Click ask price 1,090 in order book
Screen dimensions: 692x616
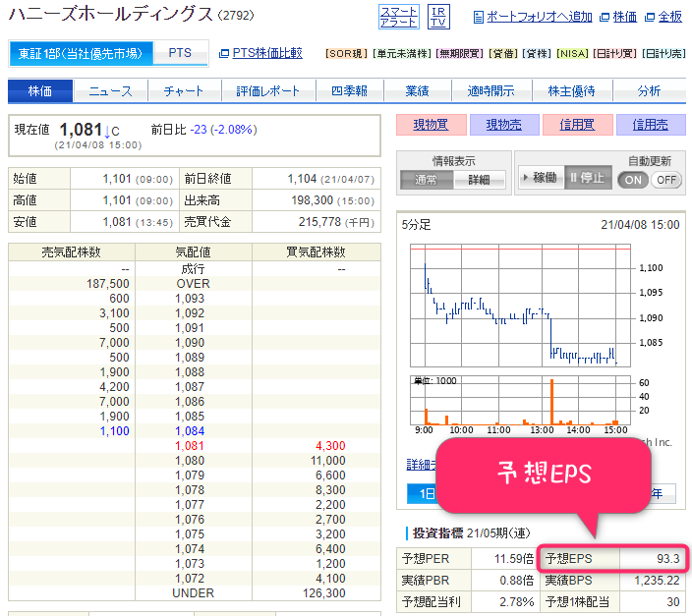coord(190,343)
